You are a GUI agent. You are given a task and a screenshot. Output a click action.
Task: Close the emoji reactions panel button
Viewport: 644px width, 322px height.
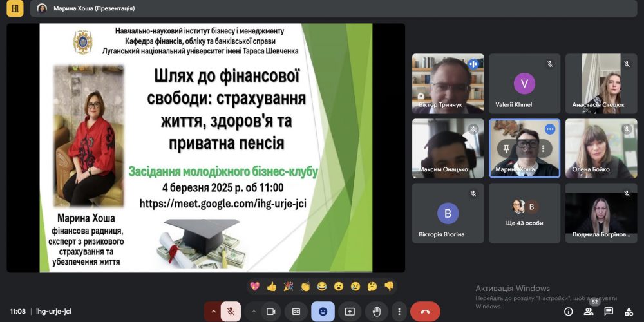(323, 312)
